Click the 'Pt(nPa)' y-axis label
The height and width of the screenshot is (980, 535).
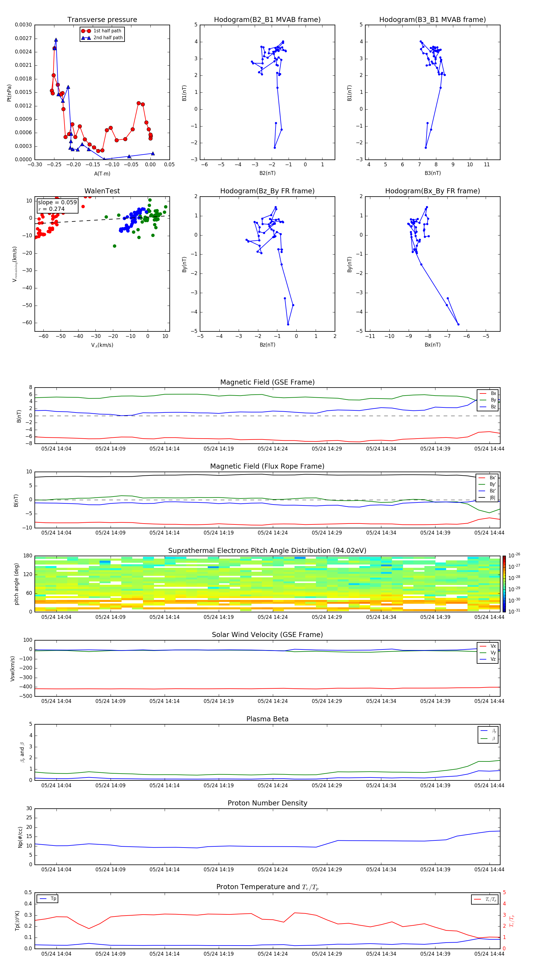tap(9, 93)
